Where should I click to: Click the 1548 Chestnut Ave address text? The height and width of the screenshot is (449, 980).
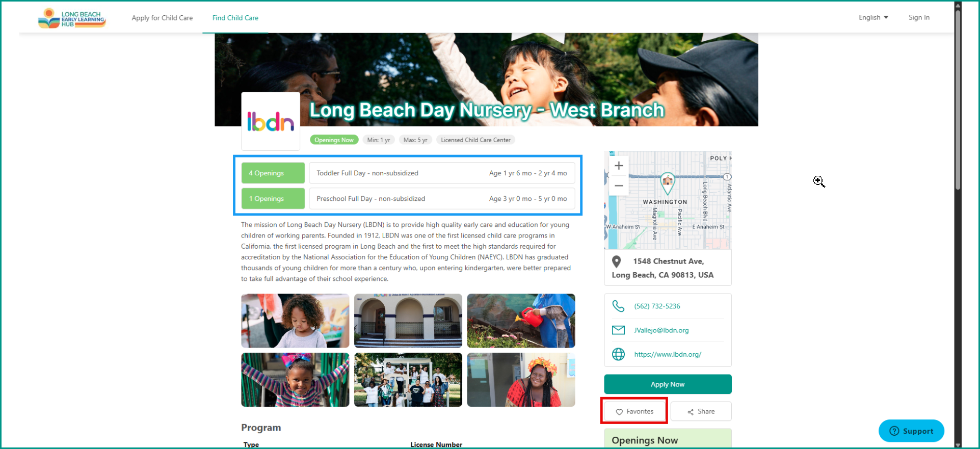point(663,268)
